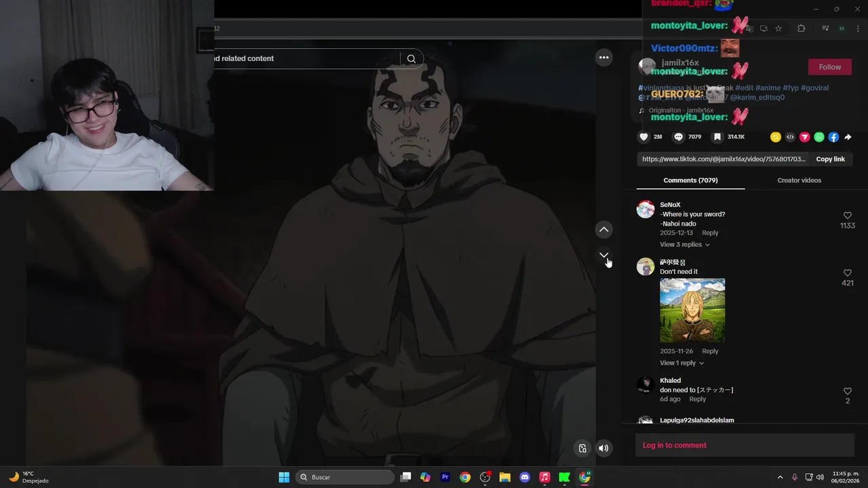This screenshot has width=868, height=488.
Task: Open the system volume tray icon
Action: (820, 477)
